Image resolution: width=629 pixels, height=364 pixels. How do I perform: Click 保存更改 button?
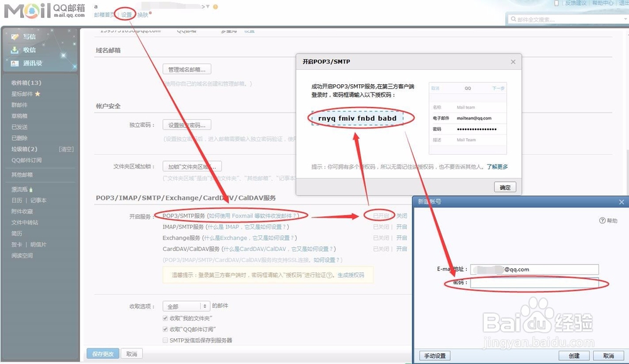(103, 354)
